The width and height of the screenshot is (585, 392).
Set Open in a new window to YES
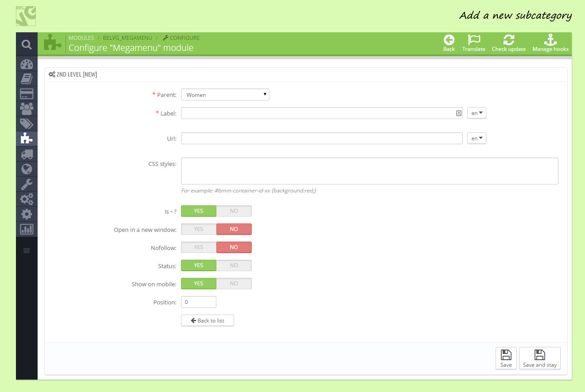199,229
